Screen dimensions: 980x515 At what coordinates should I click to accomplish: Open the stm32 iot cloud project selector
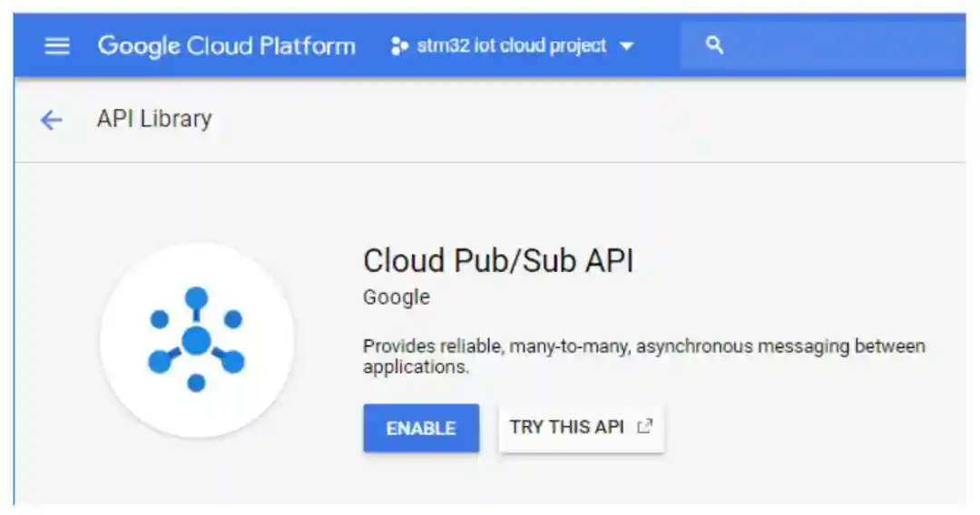click(511, 46)
